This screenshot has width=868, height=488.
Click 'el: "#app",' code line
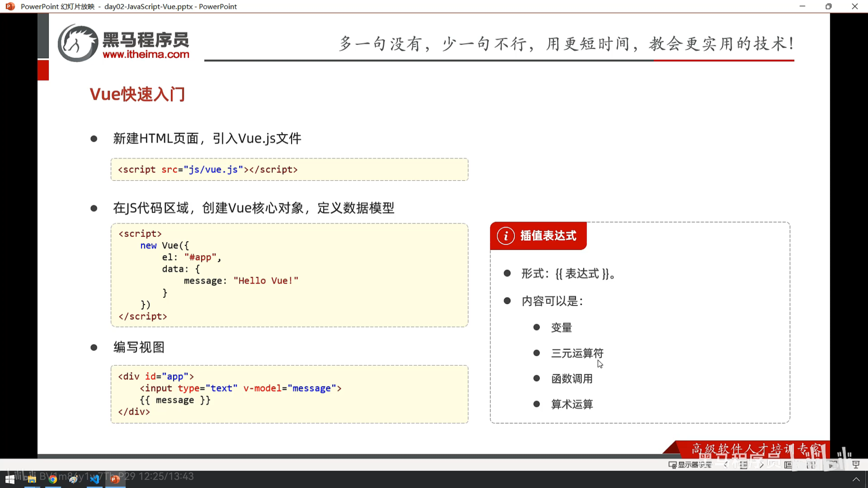click(x=192, y=257)
